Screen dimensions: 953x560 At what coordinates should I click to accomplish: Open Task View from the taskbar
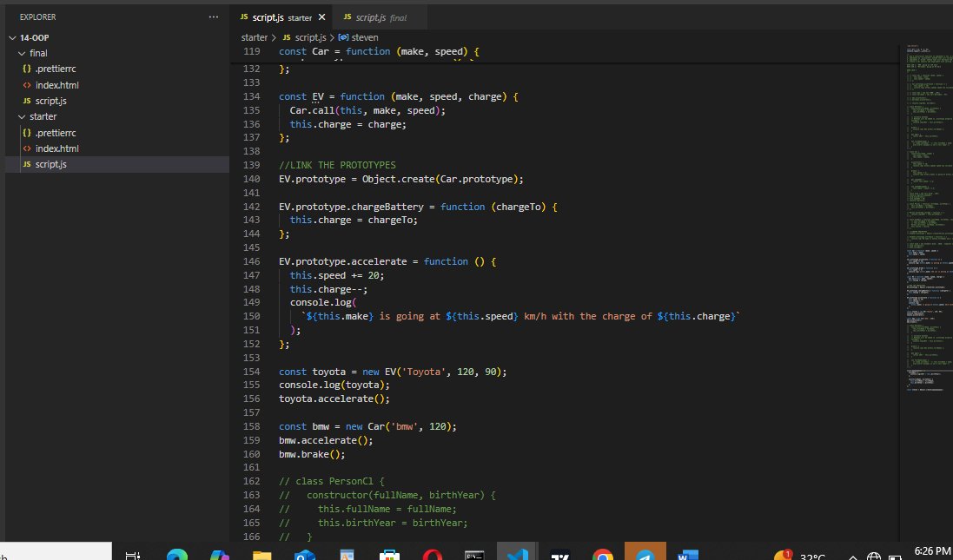[x=133, y=554]
